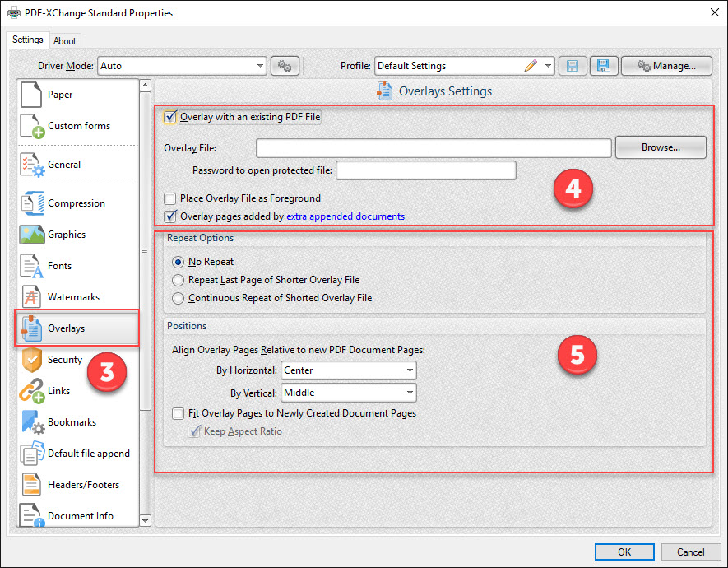Click the pencil edit icon in Profile box
The width and height of the screenshot is (728, 568).
(531, 66)
